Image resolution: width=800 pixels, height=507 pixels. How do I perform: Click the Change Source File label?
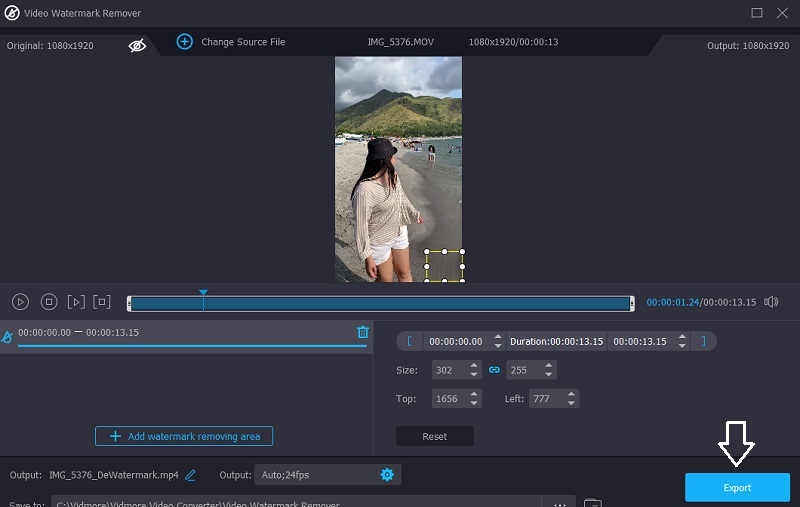click(243, 42)
